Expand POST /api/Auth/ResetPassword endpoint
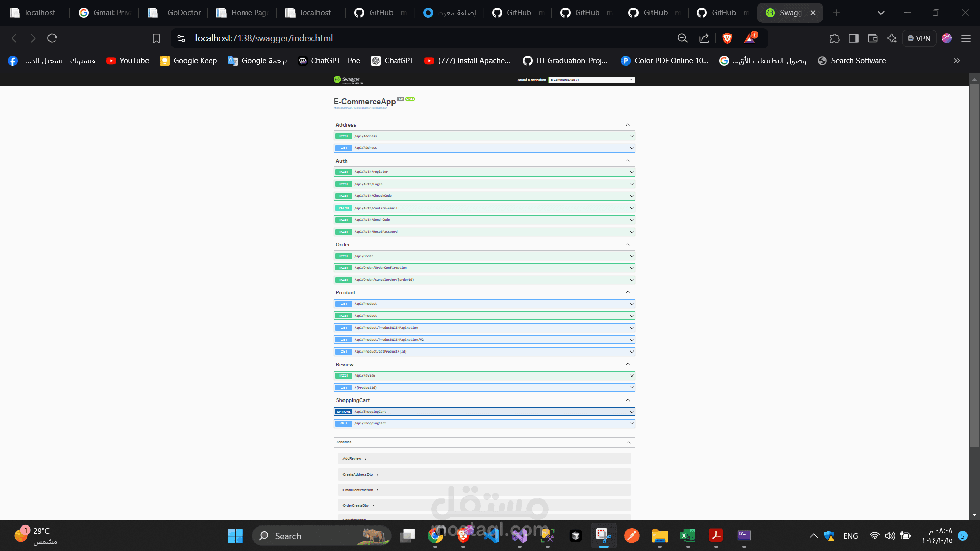 (484, 232)
